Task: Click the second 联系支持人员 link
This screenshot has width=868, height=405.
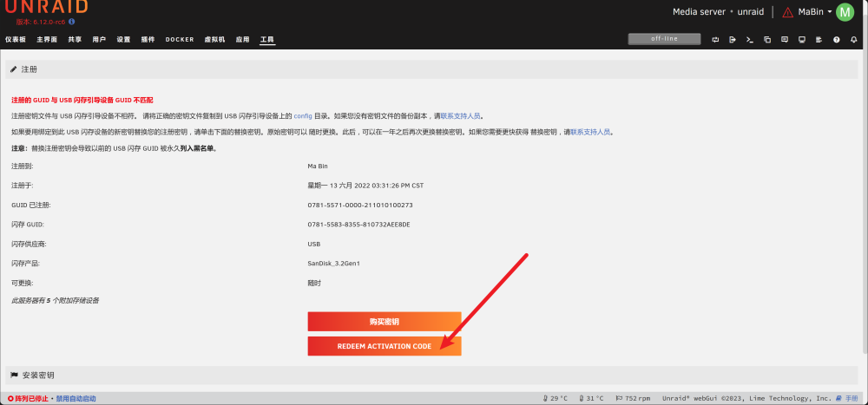Action: pyautogui.click(x=590, y=132)
